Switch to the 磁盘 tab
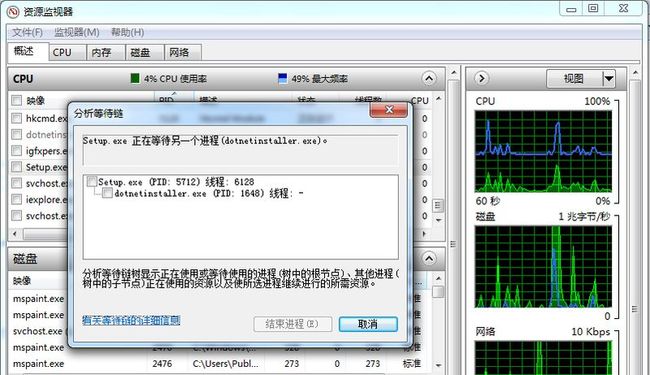This screenshot has width=650, height=375. pyautogui.click(x=145, y=53)
